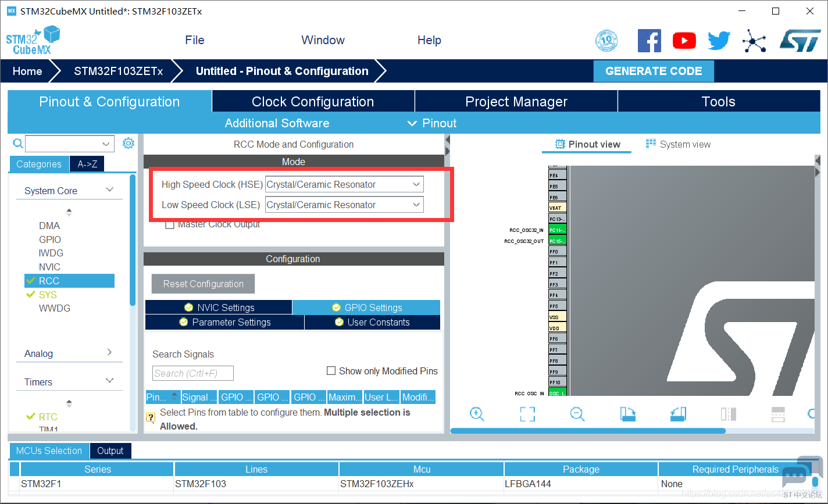Rotate the chip clockwise
Image resolution: width=828 pixels, height=504 pixels.
(x=628, y=414)
